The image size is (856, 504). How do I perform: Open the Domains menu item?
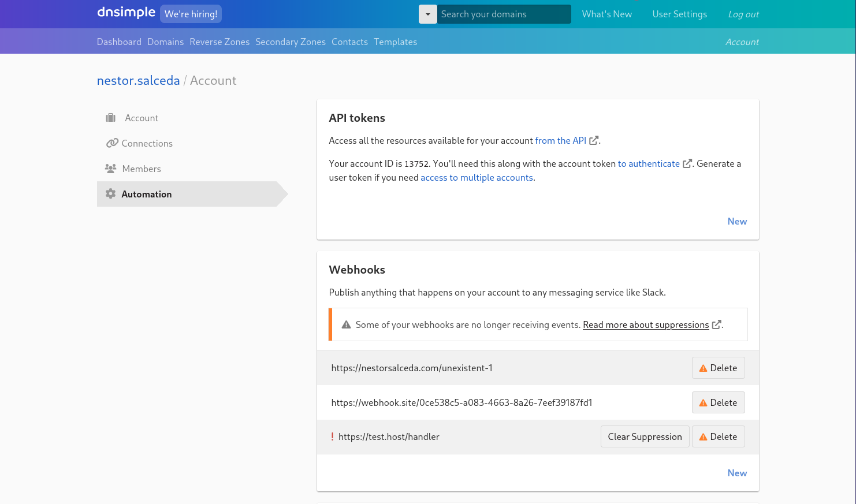pyautogui.click(x=165, y=42)
